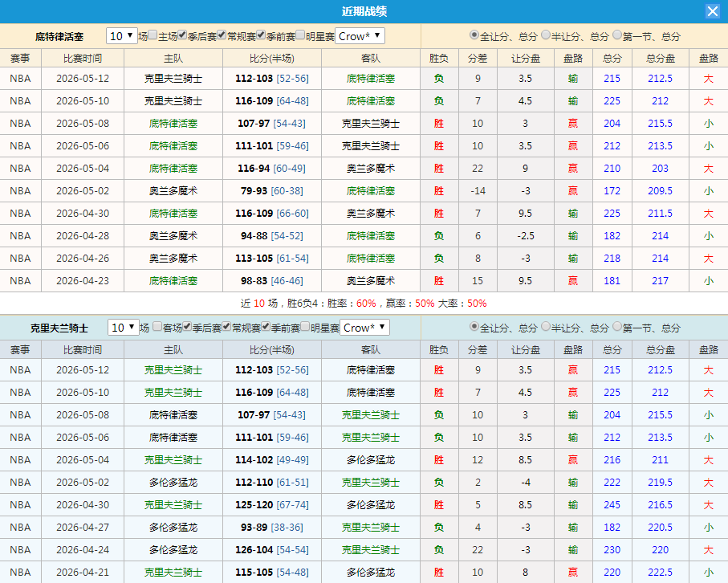Screen dimensions: 728x583
Task: Select 第一节、总分 radio for 克里夫兰骑士
Action: tap(617, 327)
